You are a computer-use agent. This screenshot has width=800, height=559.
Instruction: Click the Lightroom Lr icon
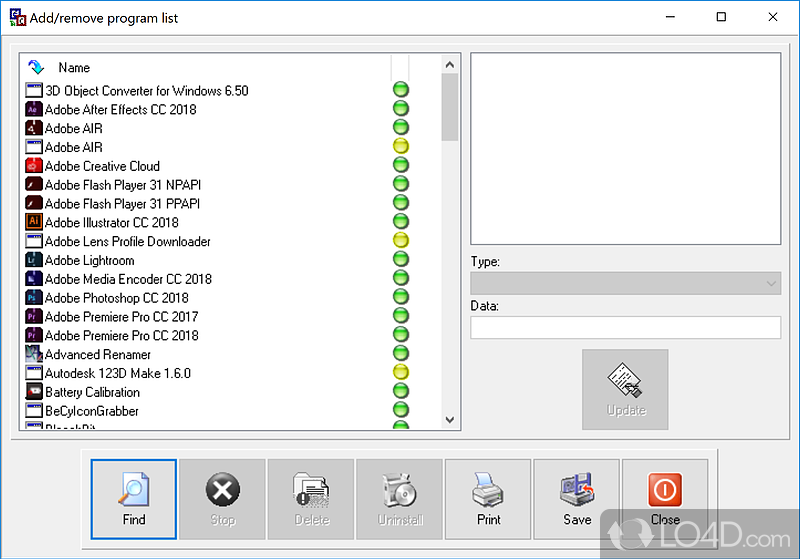pyautogui.click(x=34, y=260)
